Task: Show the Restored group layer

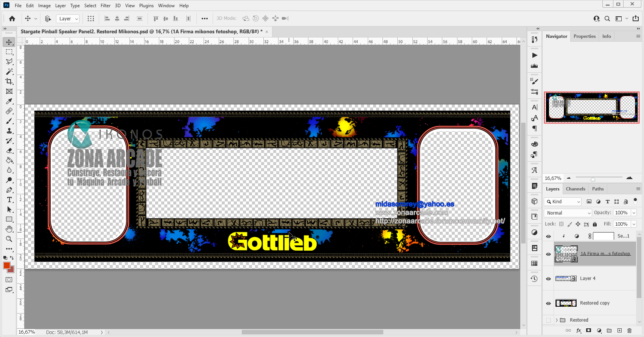Action: pos(548,320)
